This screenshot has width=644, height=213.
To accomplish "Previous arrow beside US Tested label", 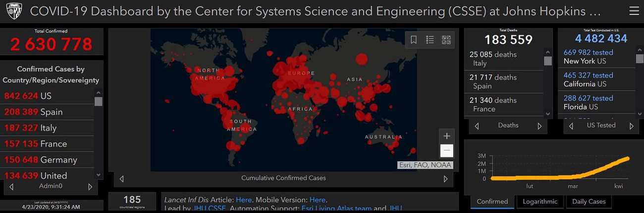I will tap(571, 126).
